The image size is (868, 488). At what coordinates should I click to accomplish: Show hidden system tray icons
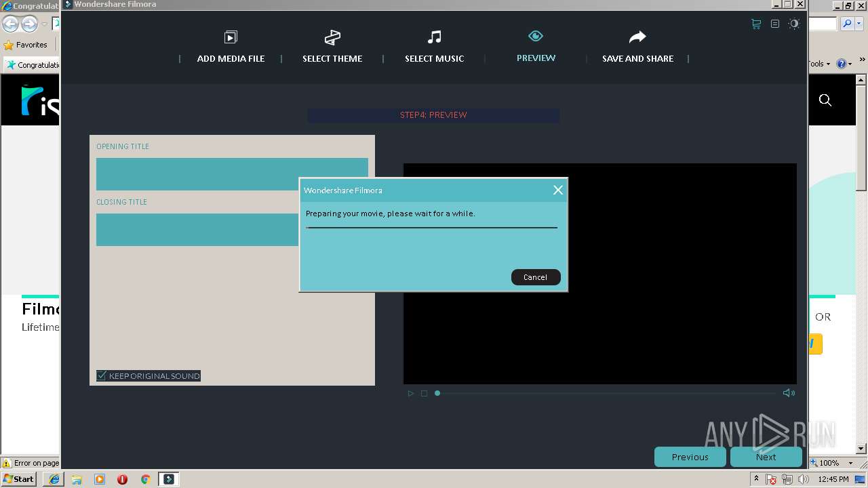click(x=756, y=479)
